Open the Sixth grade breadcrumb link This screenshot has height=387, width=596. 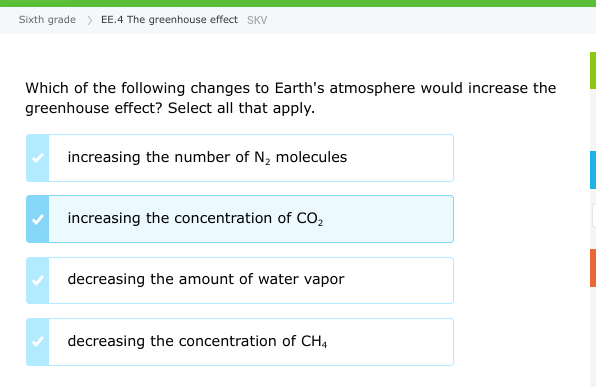pos(47,19)
